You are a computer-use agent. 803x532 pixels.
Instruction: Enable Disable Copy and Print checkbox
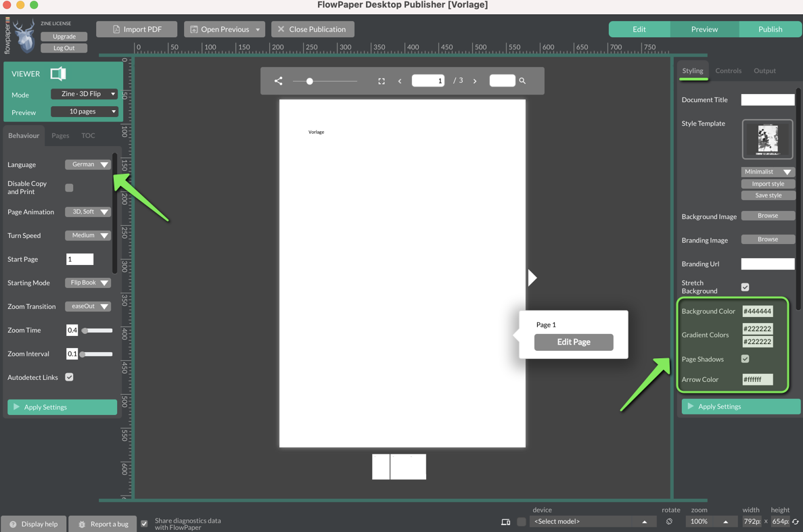(69, 188)
